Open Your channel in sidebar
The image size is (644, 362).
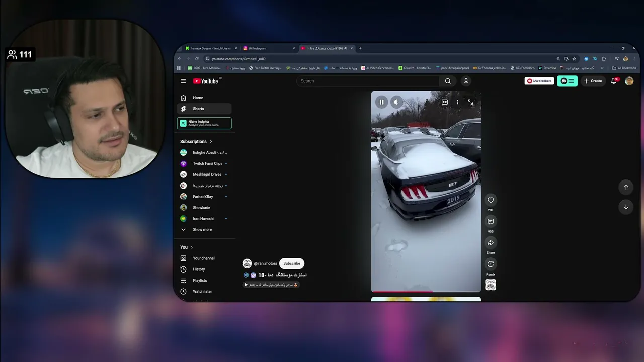204,258
